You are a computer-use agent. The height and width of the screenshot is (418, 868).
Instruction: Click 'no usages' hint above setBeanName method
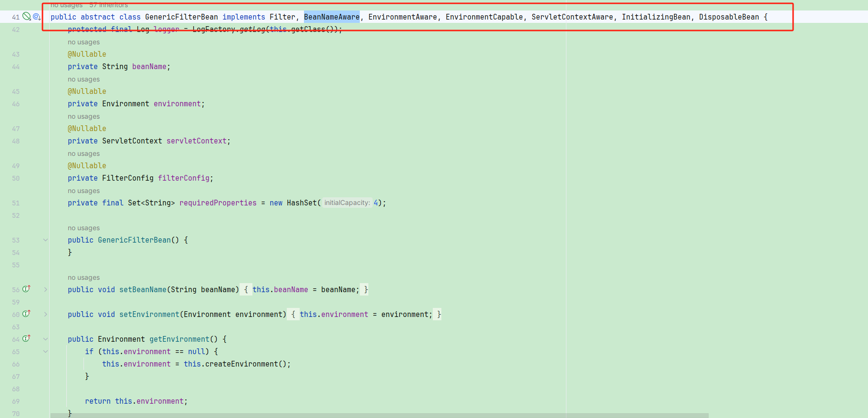point(84,277)
